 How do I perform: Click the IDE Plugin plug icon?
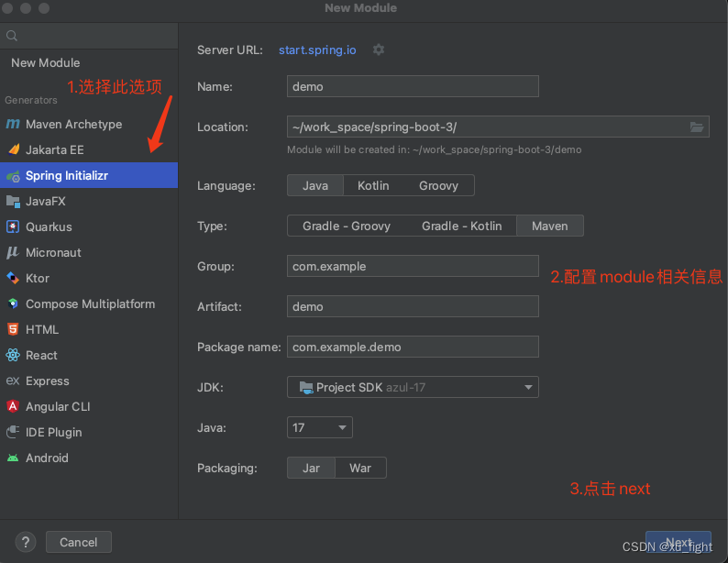point(13,432)
